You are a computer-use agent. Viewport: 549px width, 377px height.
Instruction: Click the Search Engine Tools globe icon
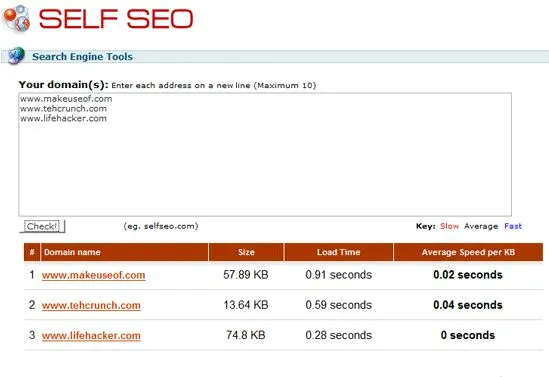click(16, 56)
